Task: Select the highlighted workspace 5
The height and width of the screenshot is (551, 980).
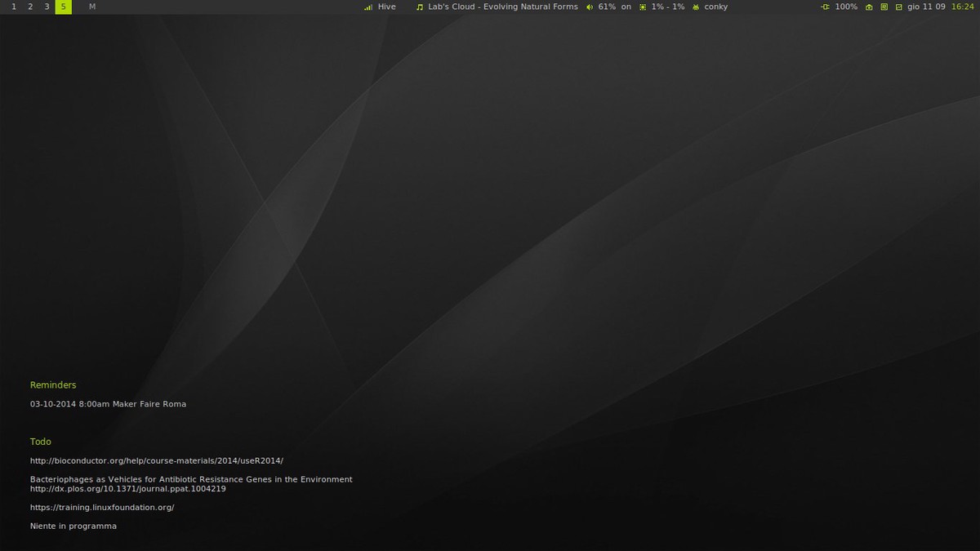Action: pyautogui.click(x=63, y=7)
